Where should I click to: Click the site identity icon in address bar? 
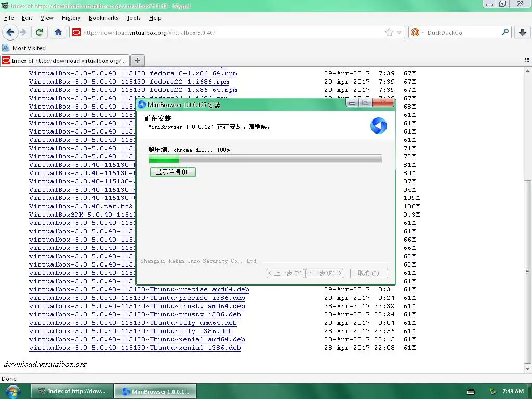(76, 32)
